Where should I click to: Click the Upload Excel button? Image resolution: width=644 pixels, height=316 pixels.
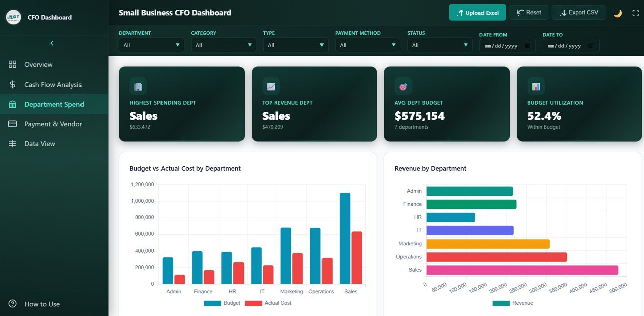tap(477, 13)
